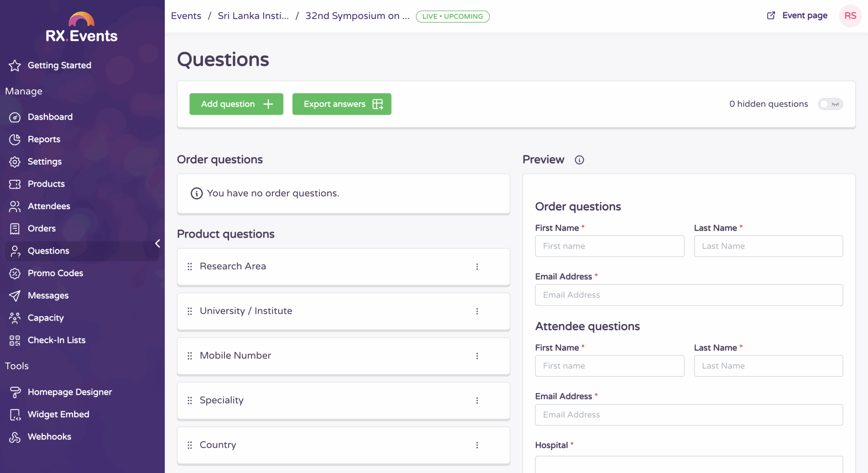The height and width of the screenshot is (473, 868).
Task: Open the kebab menu for Country question
Action: pos(477,445)
